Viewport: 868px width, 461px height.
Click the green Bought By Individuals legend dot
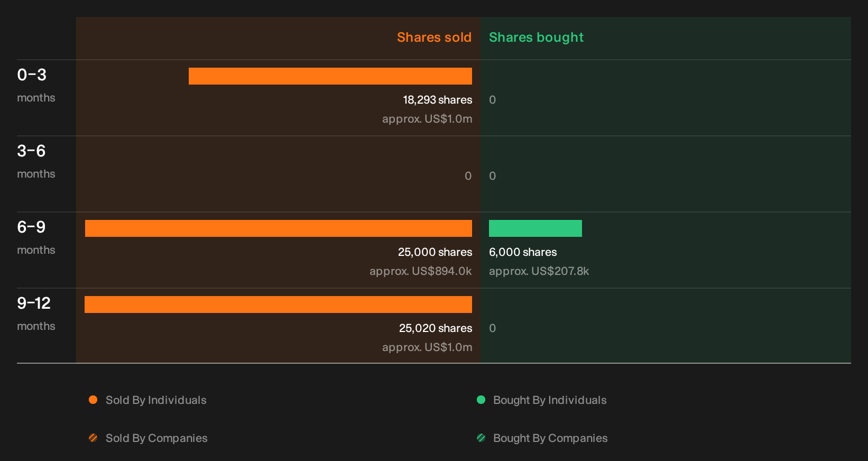click(481, 400)
